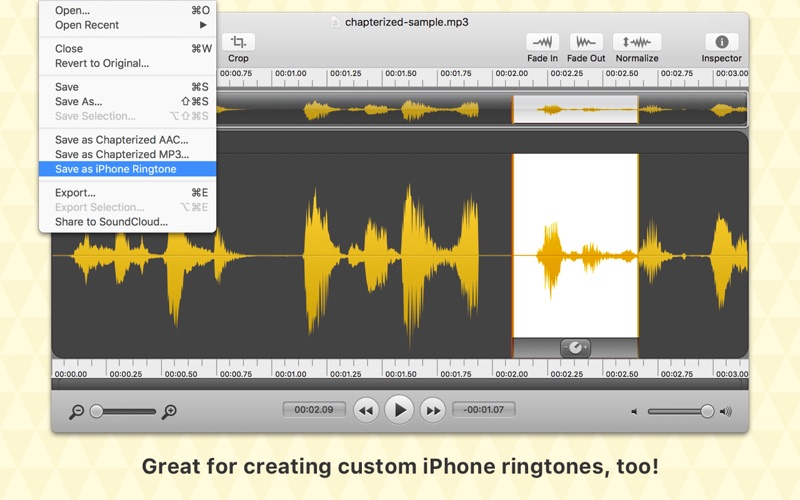Click the zoom out magnifier icon
The height and width of the screenshot is (500, 800).
[x=76, y=412]
